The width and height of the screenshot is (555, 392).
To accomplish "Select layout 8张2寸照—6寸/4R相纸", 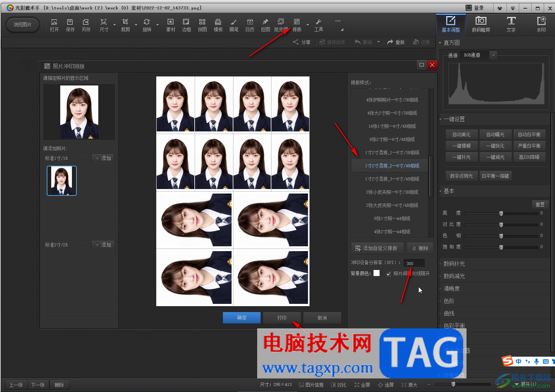I will click(392, 139).
